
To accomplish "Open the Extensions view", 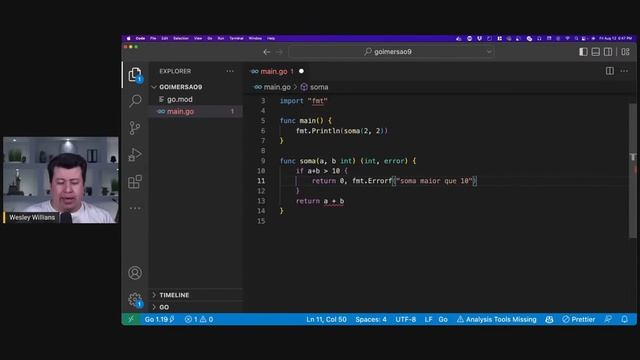I will (x=135, y=182).
